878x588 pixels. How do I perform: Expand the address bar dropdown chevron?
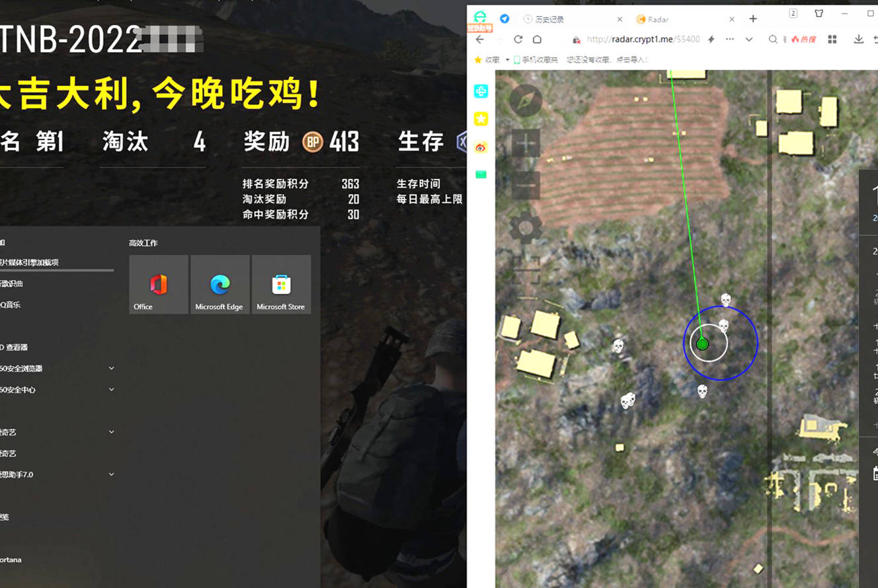coord(748,40)
